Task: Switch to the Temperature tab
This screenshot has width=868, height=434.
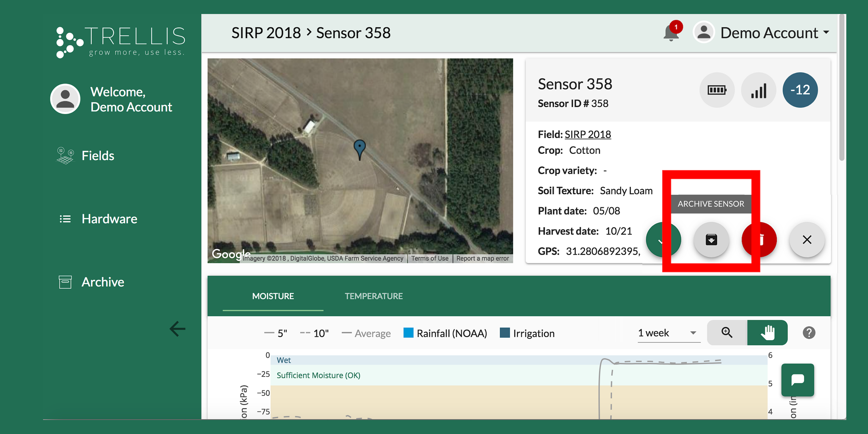Action: point(373,296)
